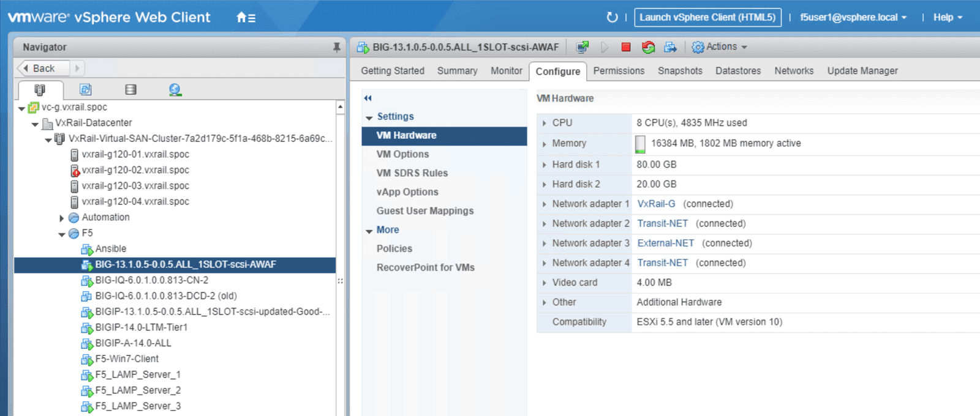Collapse the settings side panel
Viewport: 980px width, 416px height.
367,98
